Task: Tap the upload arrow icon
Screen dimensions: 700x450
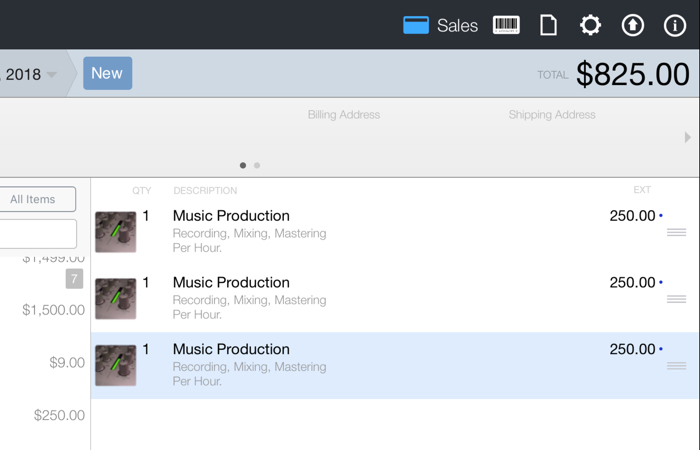Action: (632, 25)
